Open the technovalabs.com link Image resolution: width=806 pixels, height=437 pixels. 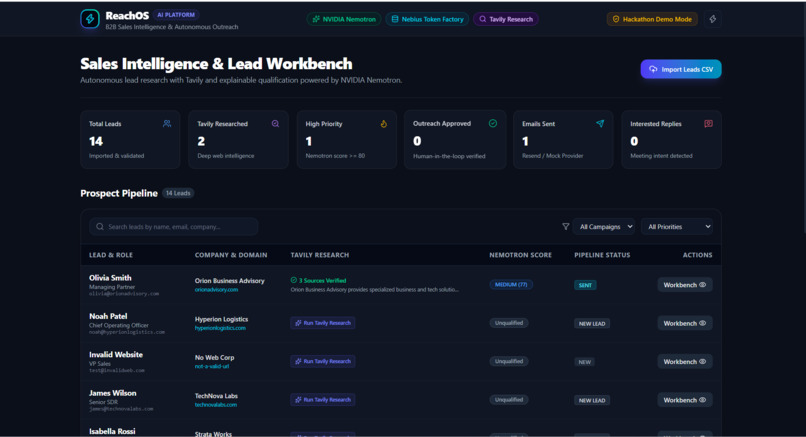[216, 405]
